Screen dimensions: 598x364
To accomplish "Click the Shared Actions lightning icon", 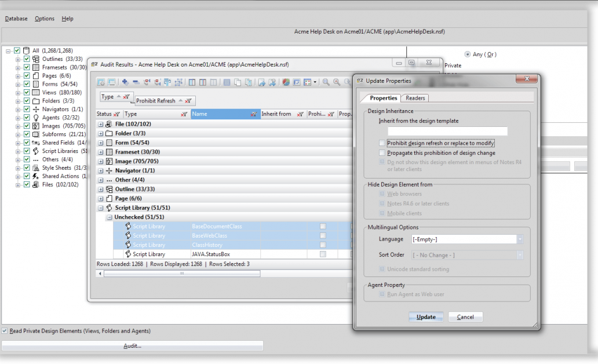I will pyautogui.click(x=36, y=176).
